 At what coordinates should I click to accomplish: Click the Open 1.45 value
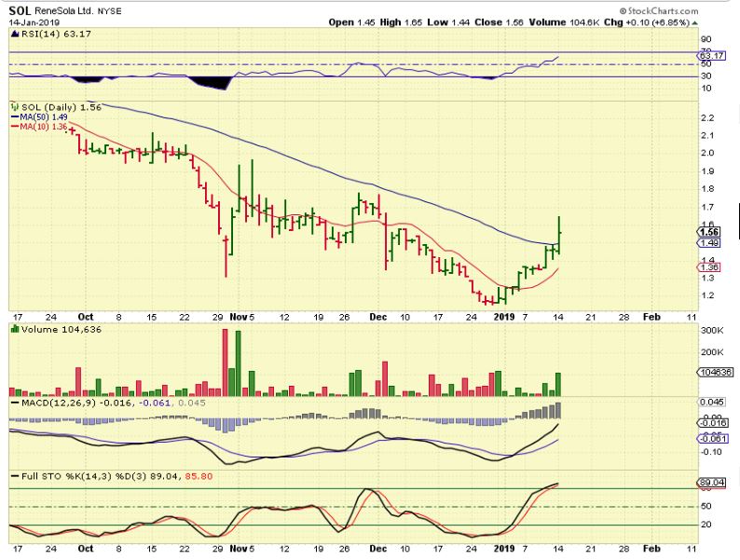coord(351,22)
